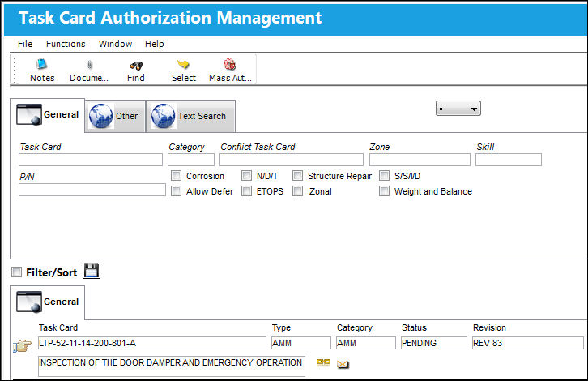588x381 pixels.
Task: Check the N/D/T checkbox
Action: [x=246, y=176]
